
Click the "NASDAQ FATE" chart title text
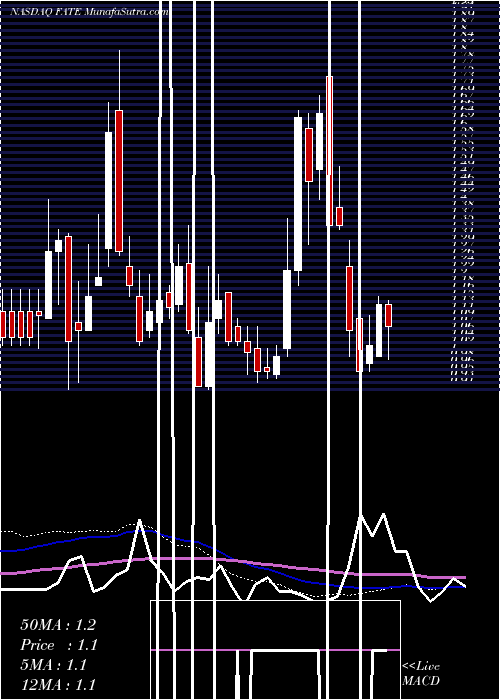tap(45, 12)
